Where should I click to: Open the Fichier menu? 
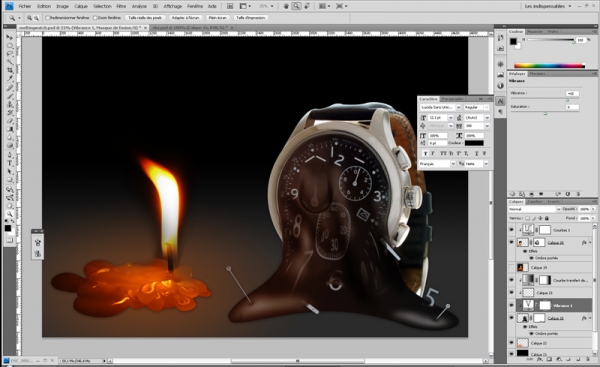pos(25,6)
